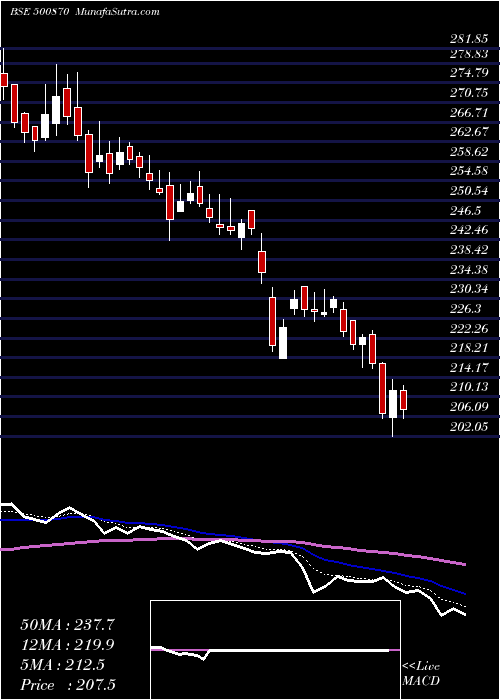Click the 5MA : 212.5 readout
Screen dimensions: 500x700
click(x=62, y=665)
